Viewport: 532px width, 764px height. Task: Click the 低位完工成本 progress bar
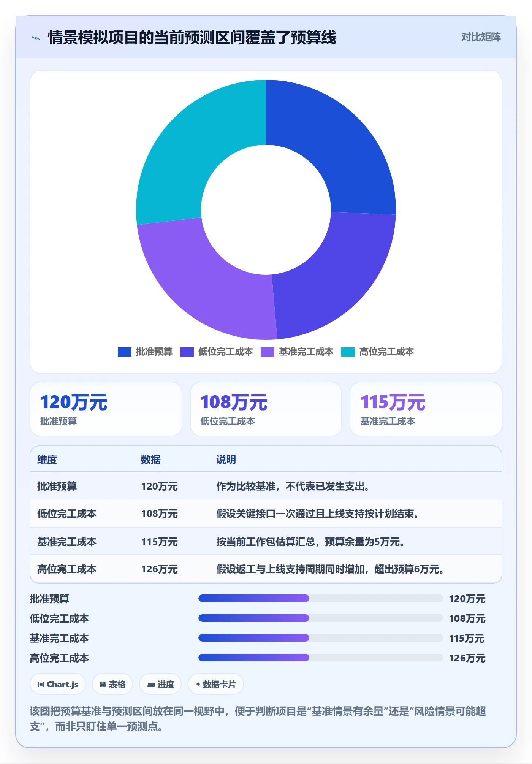(321, 618)
